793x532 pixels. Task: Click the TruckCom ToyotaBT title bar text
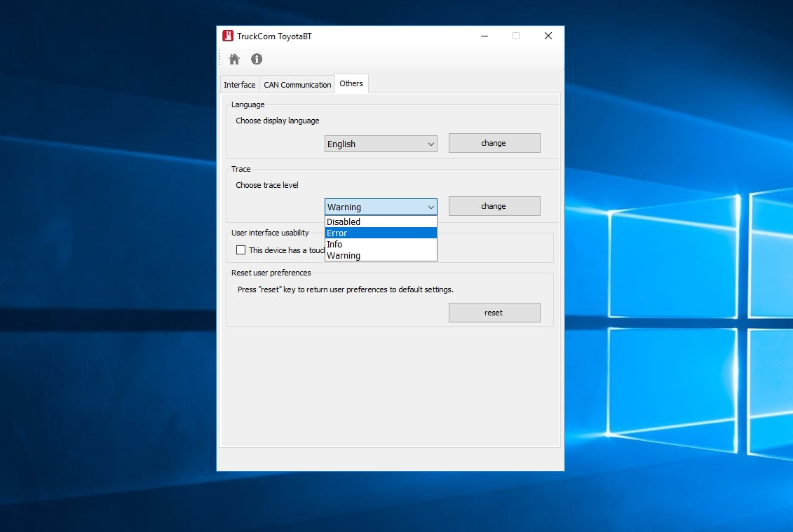coord(274,36)
